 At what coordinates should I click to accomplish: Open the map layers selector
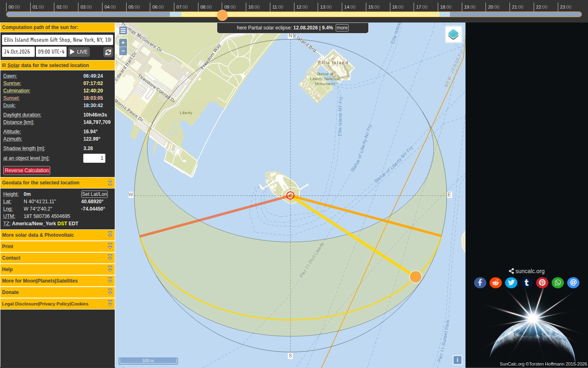(453, 34)
